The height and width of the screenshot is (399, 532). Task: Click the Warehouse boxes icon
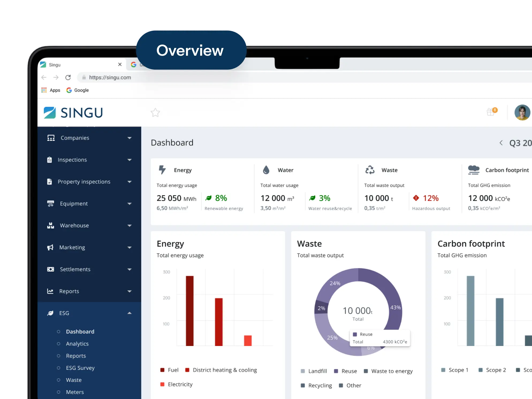[x=51, y=225]
